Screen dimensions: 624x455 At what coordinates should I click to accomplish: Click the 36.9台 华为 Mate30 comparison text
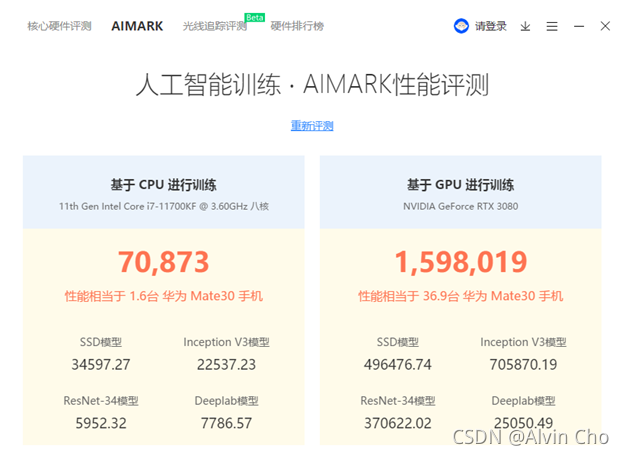click(460, 296)
